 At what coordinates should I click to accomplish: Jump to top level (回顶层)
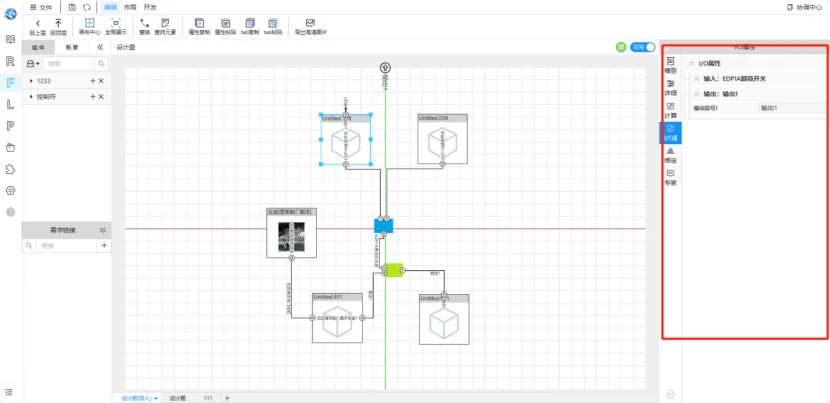click(58, 26)
